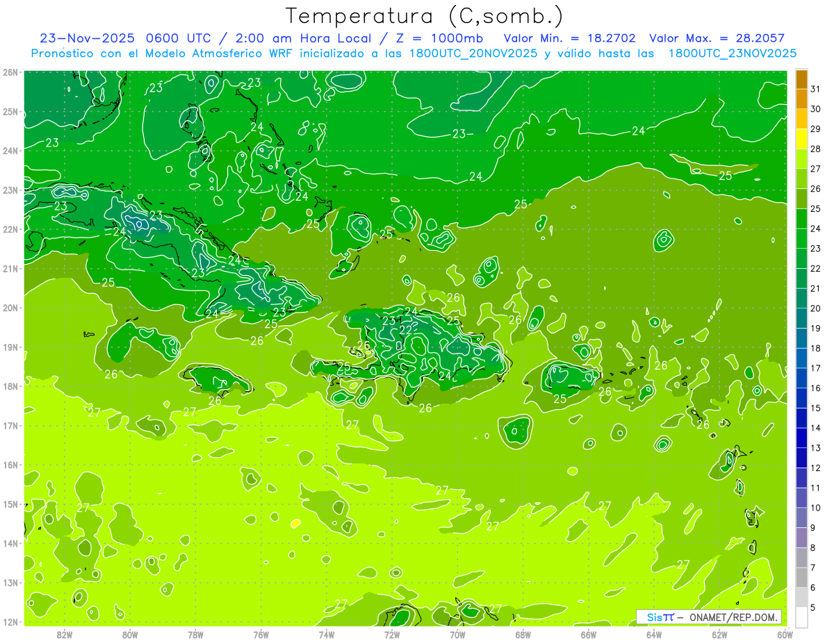Click the "5" label on the color scale
Screen dimensions: 834x644
[814, 608]
